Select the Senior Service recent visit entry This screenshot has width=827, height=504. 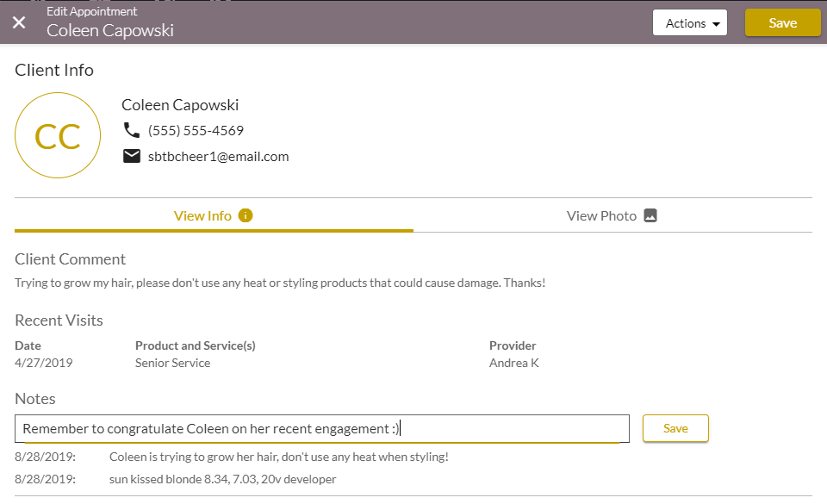[x=172, y=363]
